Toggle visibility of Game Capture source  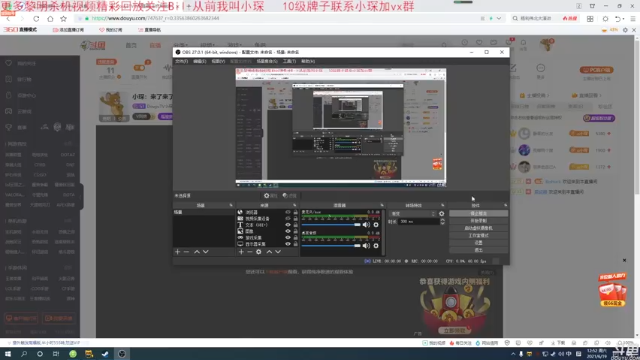(x=288, y=238)
